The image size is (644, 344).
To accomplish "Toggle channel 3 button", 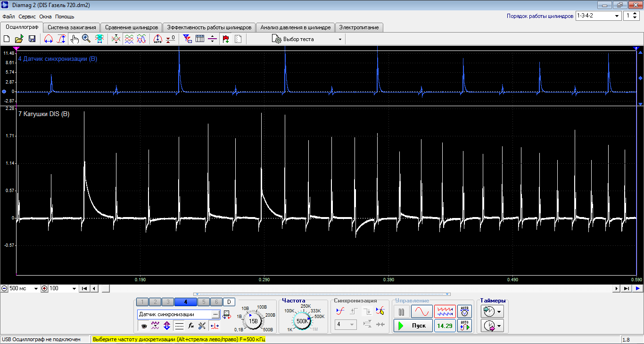I will [167, 302].
